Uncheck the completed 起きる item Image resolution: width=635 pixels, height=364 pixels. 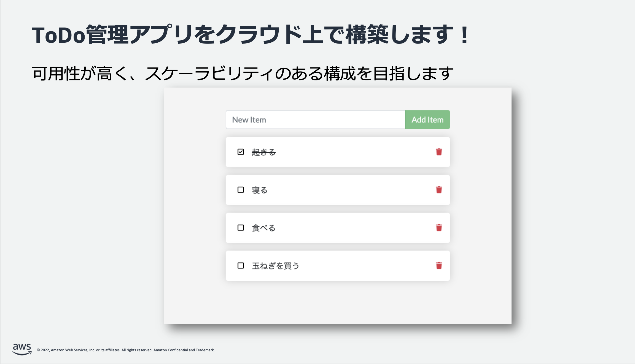(241, 151)
